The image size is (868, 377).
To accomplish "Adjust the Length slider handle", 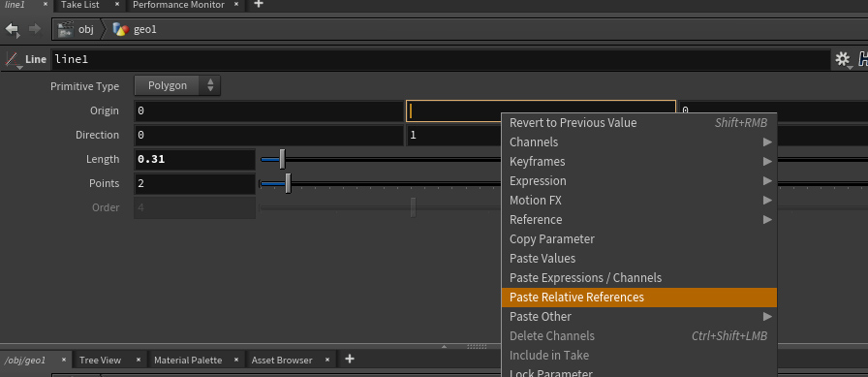I will 282,160.
